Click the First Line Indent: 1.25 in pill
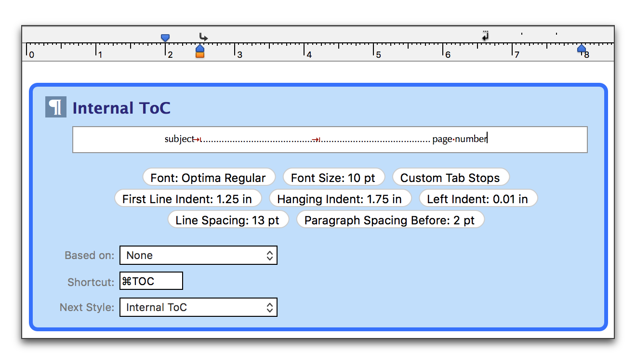The width and height of the screenshot is (636, 364). pyautogui.click(x=188, y=199)
